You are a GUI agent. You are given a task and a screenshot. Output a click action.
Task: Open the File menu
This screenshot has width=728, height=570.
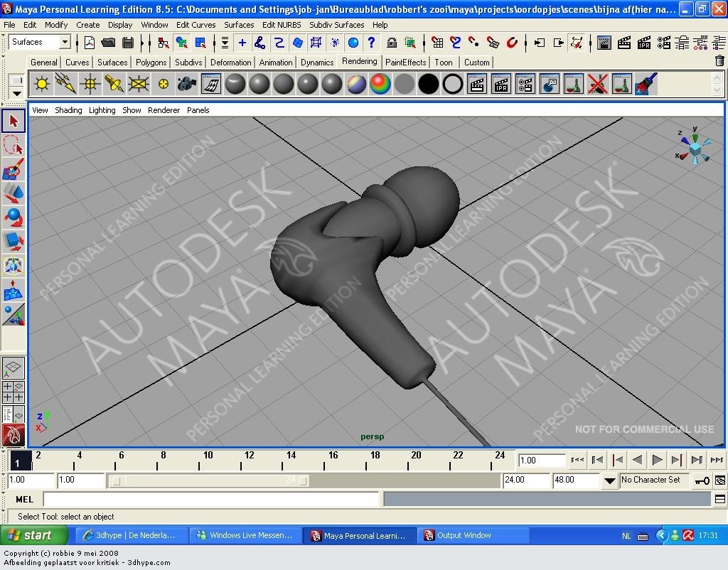(9, 25)
